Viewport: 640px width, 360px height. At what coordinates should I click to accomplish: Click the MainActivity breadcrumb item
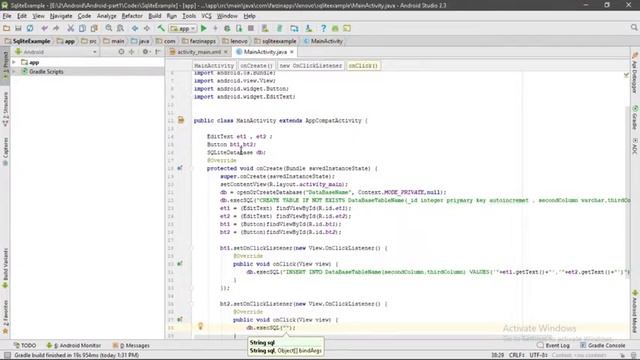tap(323, 41)
